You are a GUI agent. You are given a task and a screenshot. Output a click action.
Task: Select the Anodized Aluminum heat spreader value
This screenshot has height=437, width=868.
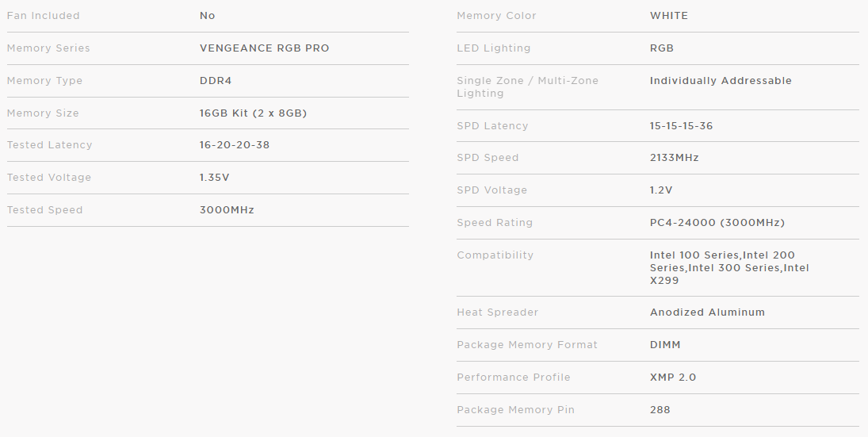(x=707, y=312)
